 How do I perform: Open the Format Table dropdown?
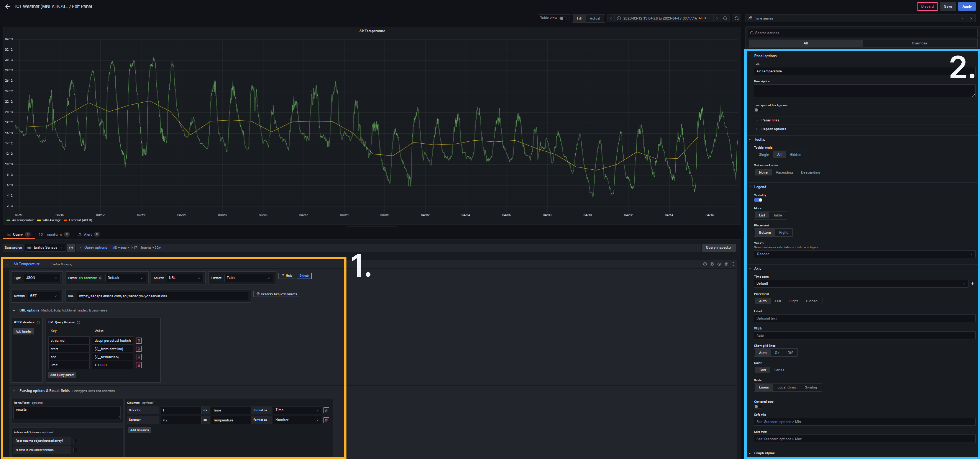click(x=249, y=278)
